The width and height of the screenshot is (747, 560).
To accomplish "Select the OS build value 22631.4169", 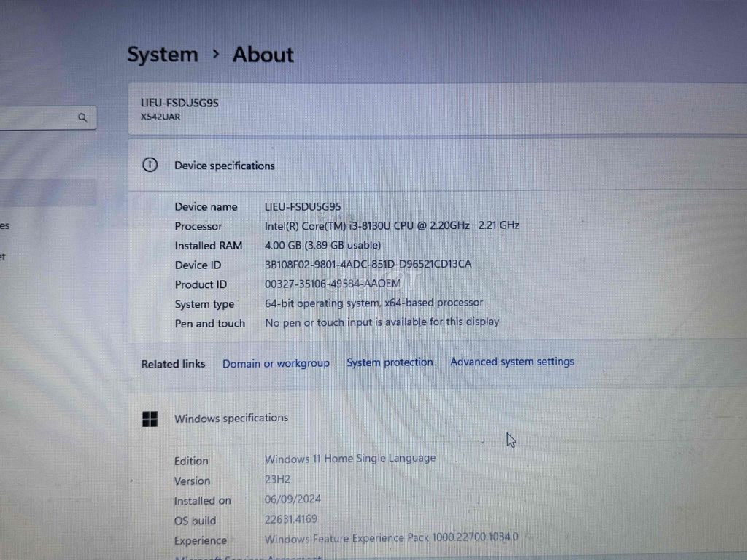I will point(291,519).
